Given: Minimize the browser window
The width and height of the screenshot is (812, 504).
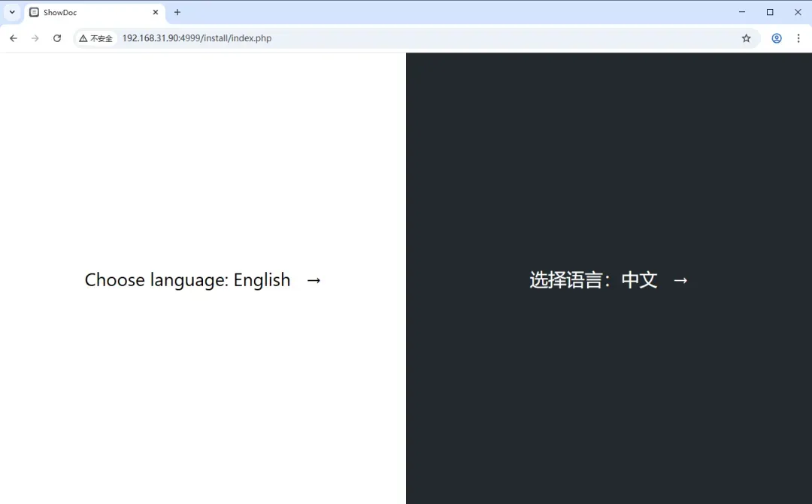Looking at the screenshot, I should tap(742, 12).
